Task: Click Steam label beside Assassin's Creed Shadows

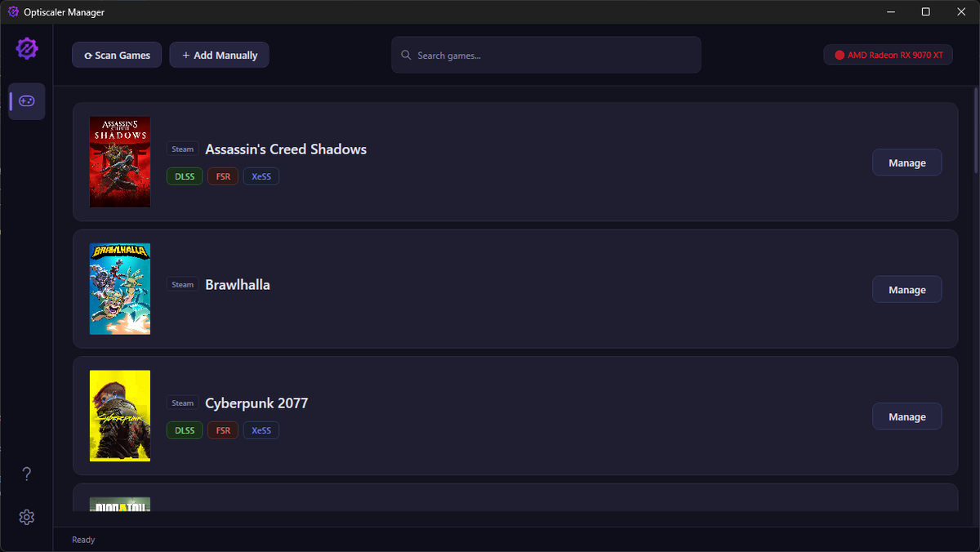Action: [x=183, y=149]
